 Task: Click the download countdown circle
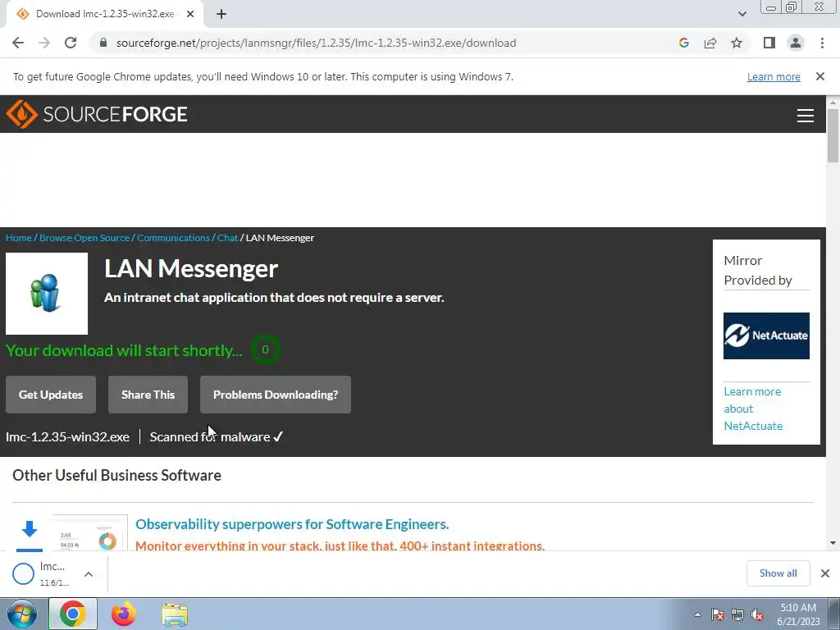(265, 349)
